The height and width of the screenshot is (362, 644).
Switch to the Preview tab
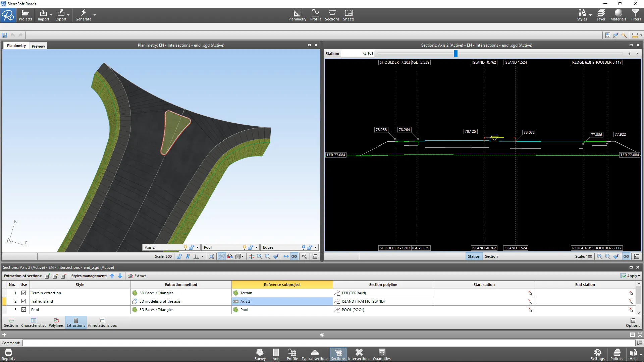(x=38, y=46)
